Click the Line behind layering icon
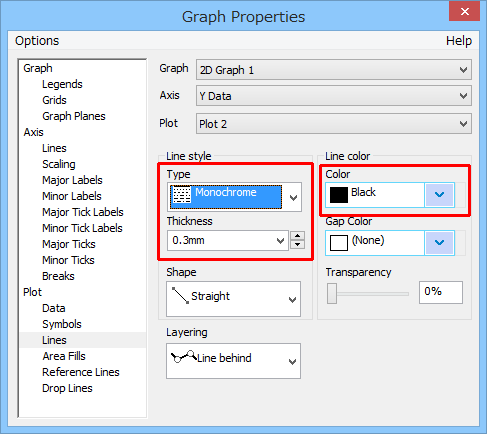 point(184,357)
